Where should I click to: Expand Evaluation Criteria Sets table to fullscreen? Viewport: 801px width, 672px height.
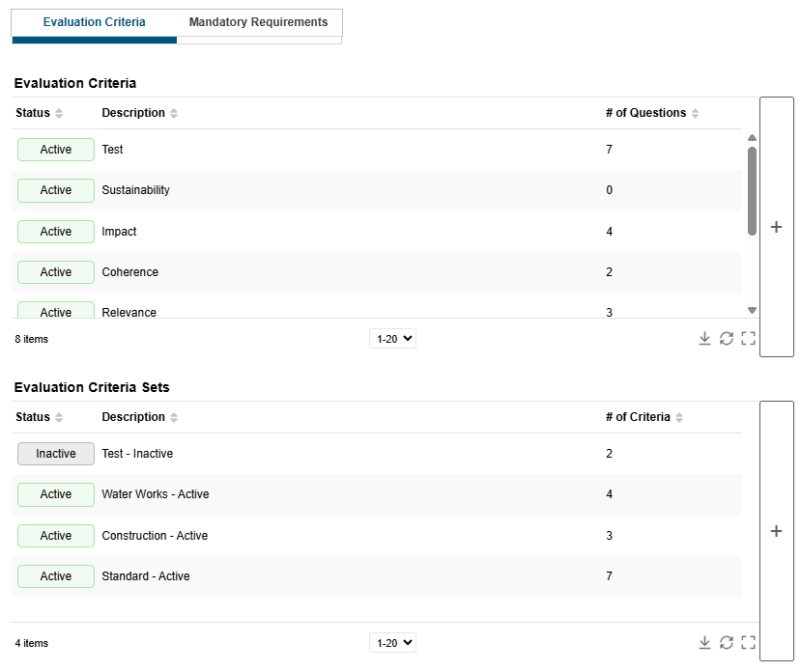(x=749, y=642)
